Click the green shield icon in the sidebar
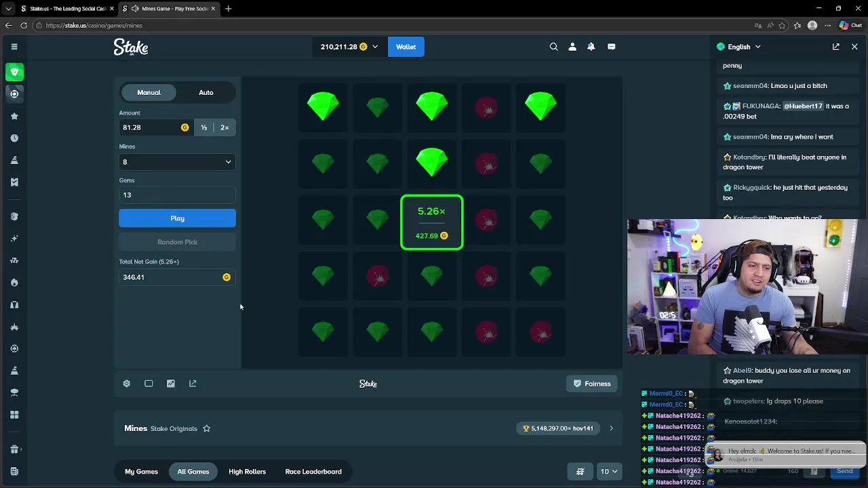Image resolution: width=868 pixels, height=488 pixels. point(14,72)
